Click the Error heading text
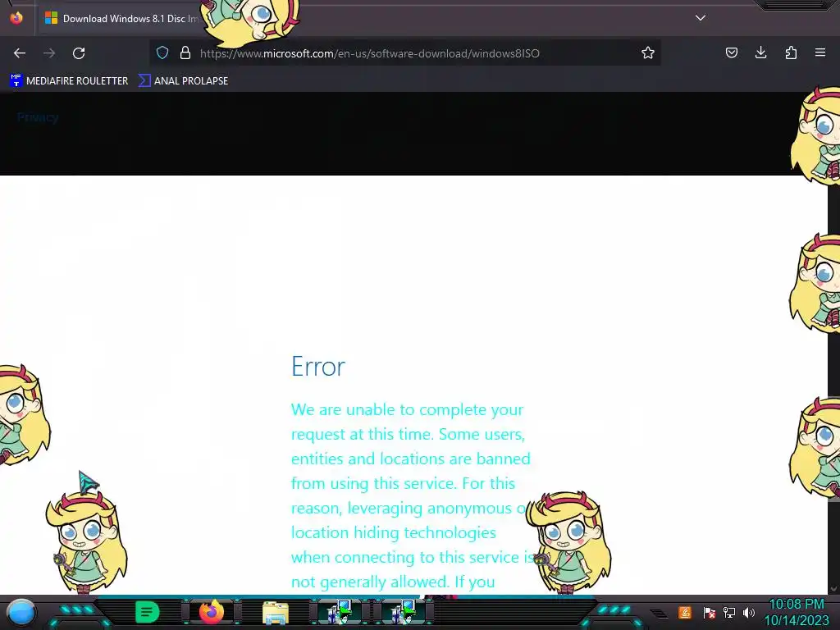The image size is (840, 630). [318, 367]
